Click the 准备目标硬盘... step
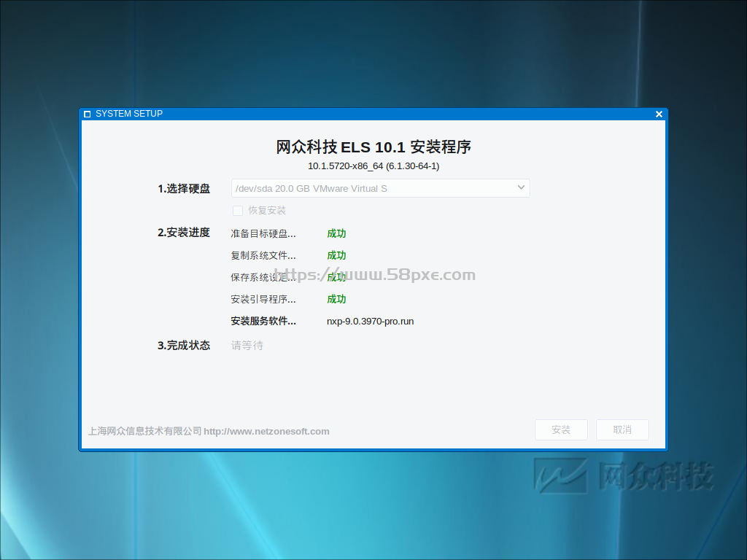This screenshot has width=747, height=560. pos(263,233)
